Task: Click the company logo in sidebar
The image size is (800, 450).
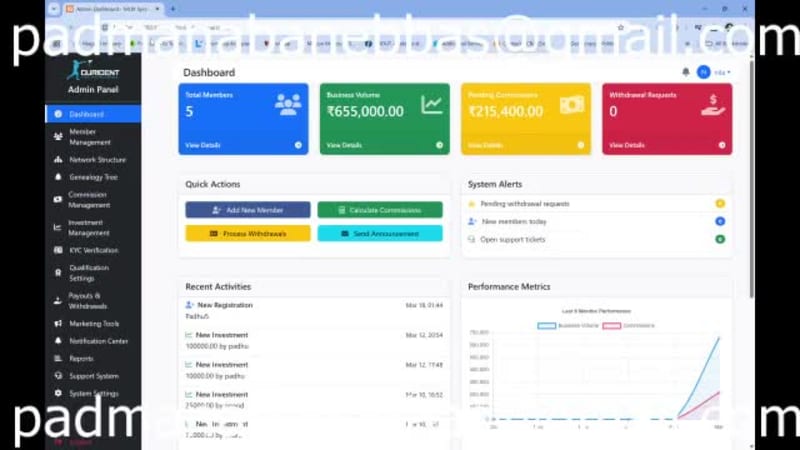Action: pos(93,70)
